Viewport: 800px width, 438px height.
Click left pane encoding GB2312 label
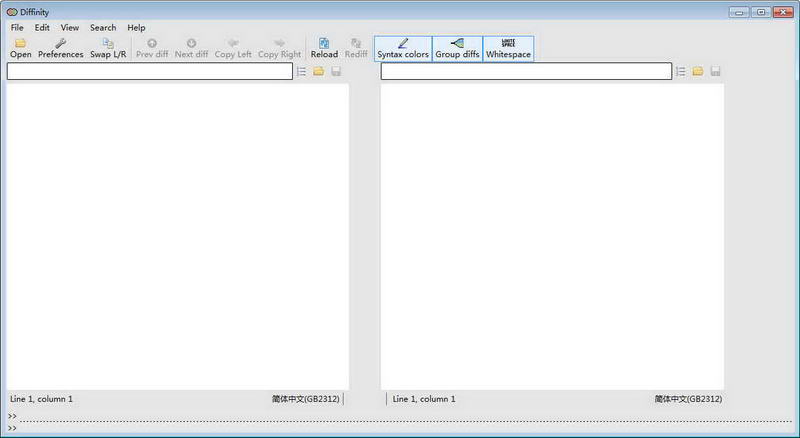tap(306, 399)
